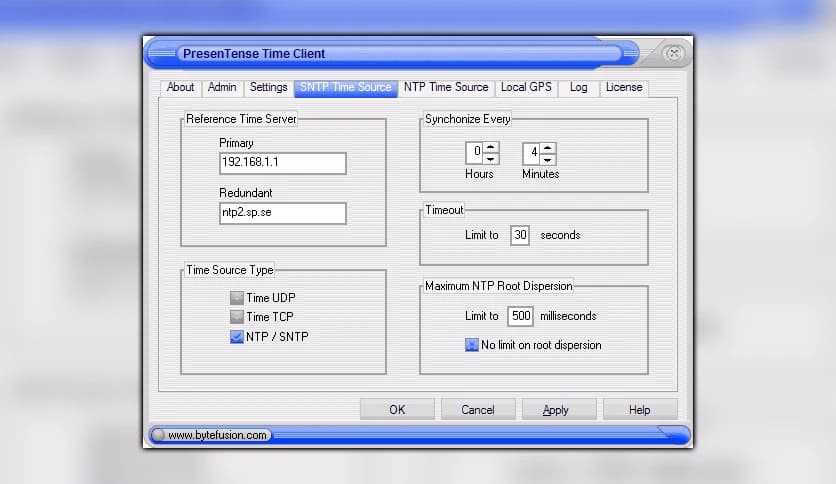836x484 pixels.
Task: Select the SNTP Time Source tab
Action: (x=345, y=87)
